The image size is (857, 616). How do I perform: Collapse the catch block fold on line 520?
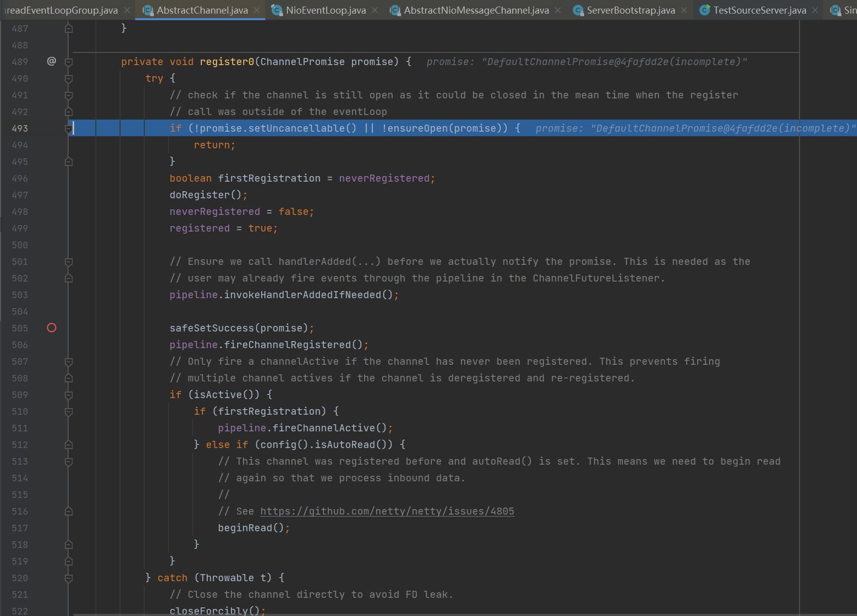pyautogui.click(x=69, y=578)
